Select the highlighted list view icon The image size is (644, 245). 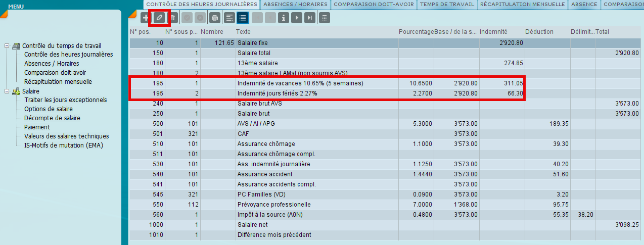(243, 18)
